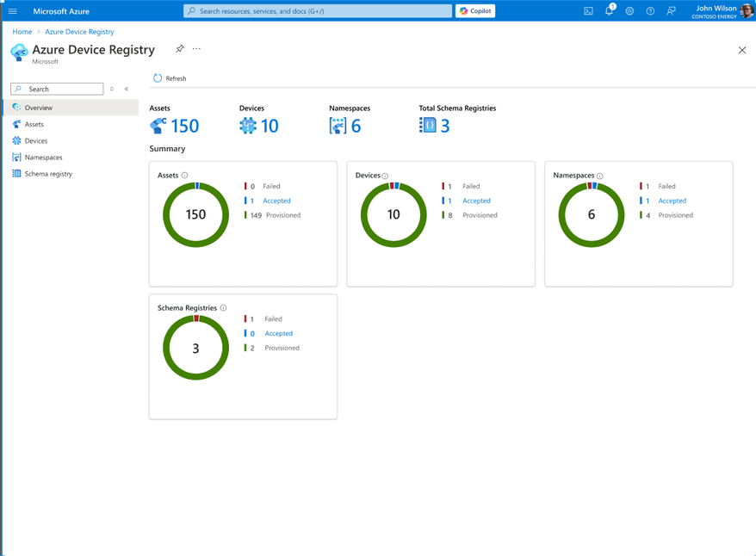
Task: Go to Home breadcrumb link
Action: (22, 32)
